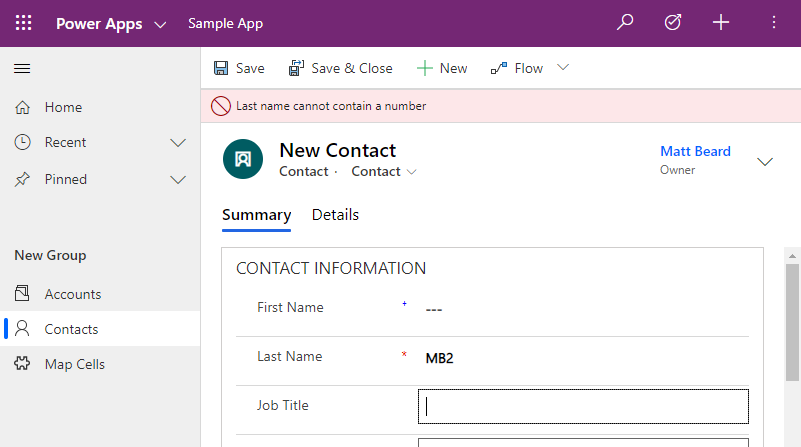The image size is (801, 447).
Task: Click the Flow button label
Action: 528,68
